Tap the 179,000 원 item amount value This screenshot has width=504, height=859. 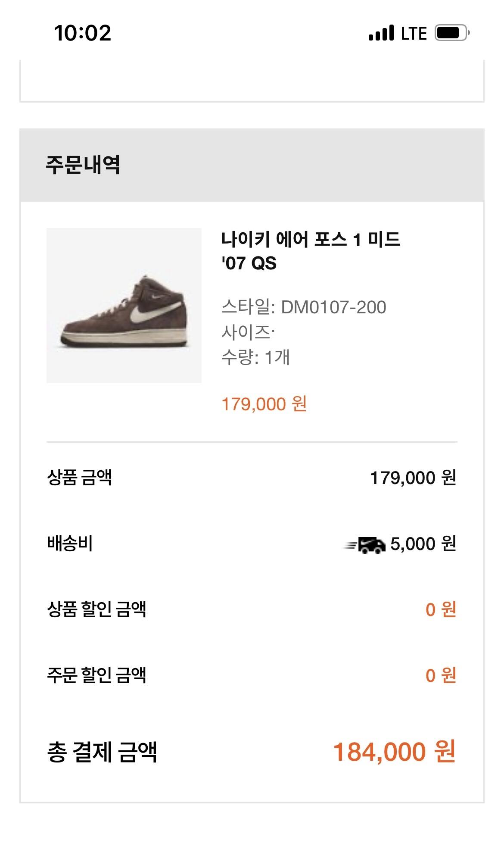413,478
